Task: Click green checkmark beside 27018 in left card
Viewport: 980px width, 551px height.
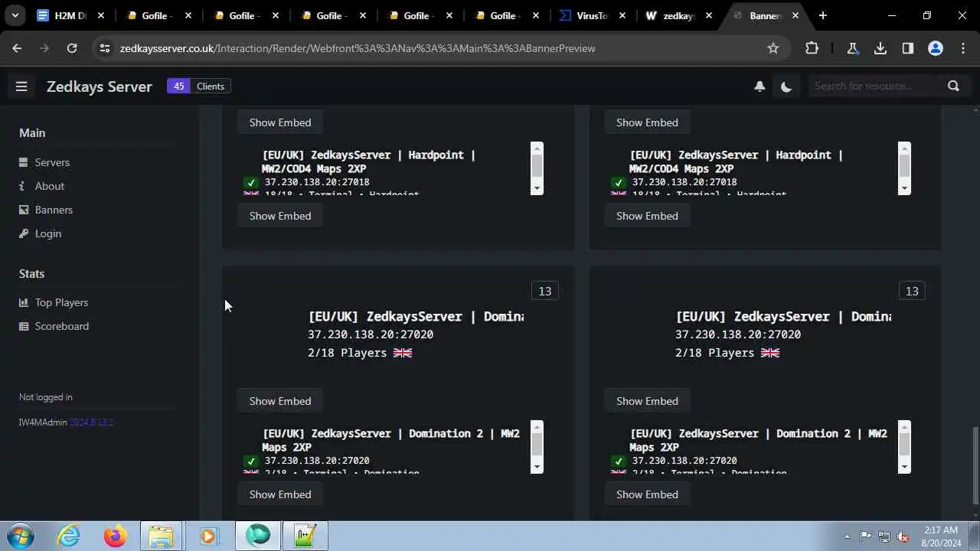Action: 250,182
